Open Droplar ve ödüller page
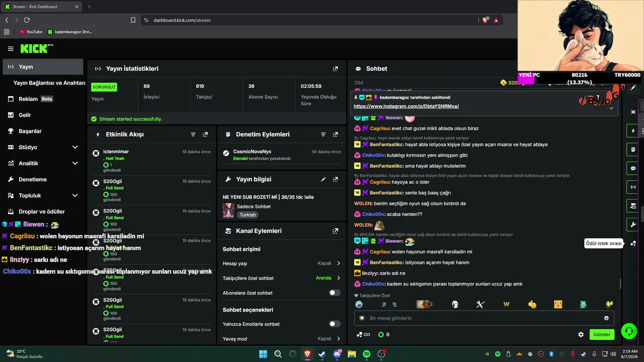Viewport: 644px width, 362px height. [43, 212]
